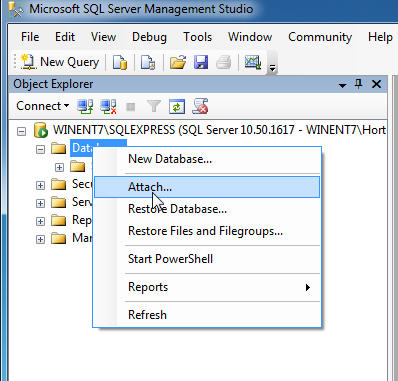The width and height of the screenshot is (398, 381).
Task: Open the Edit menu
Action: click(65, 37)
